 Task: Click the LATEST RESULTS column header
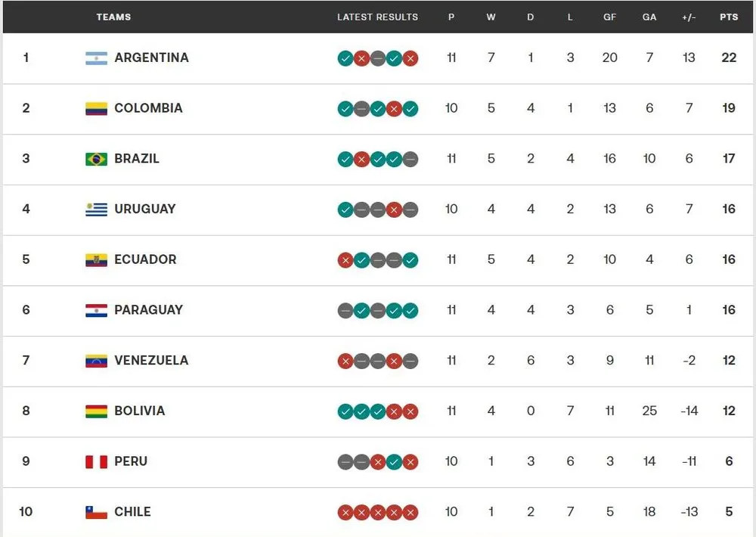(377, 17)
